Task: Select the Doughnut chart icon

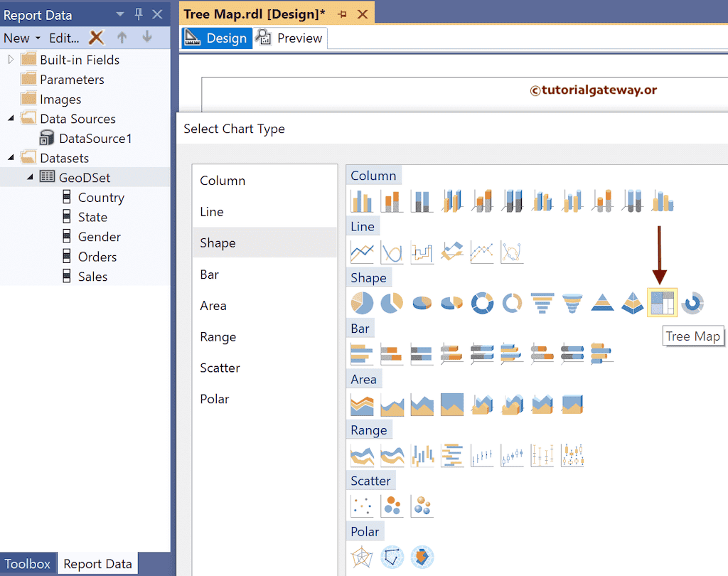Action: (482, 302)
